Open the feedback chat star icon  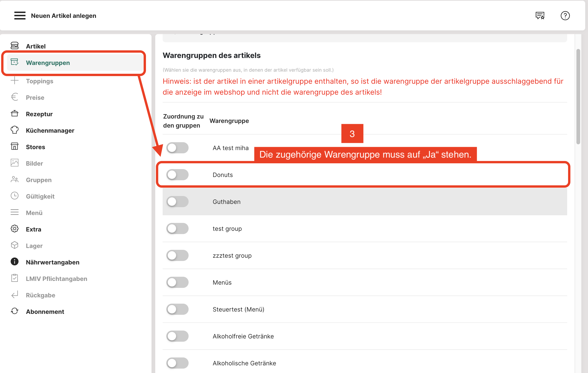[540, 16]
